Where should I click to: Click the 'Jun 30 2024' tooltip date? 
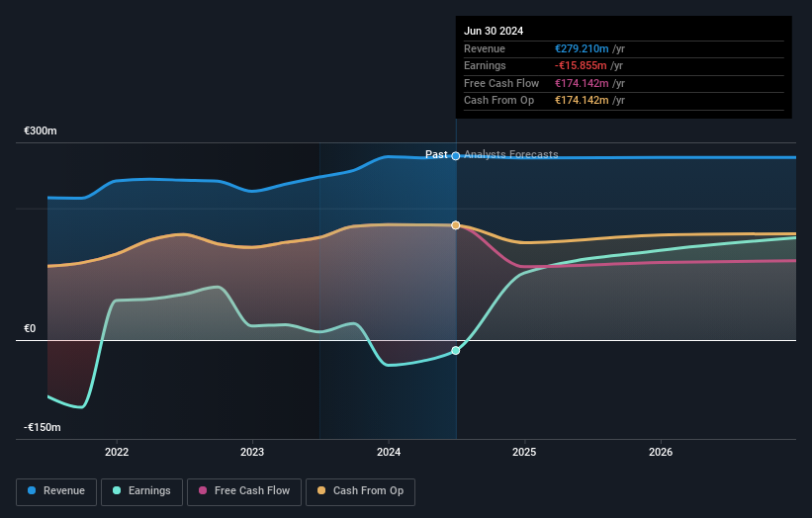click(494, 31)
